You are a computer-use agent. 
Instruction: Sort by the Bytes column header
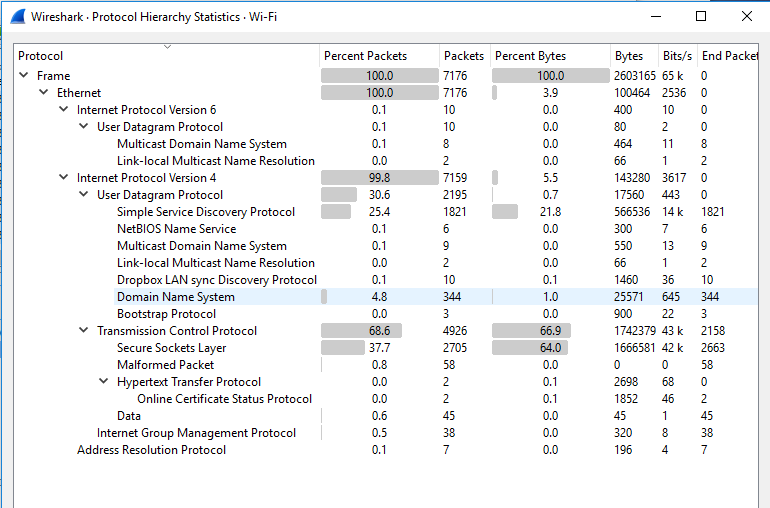[x=634, y=56]
